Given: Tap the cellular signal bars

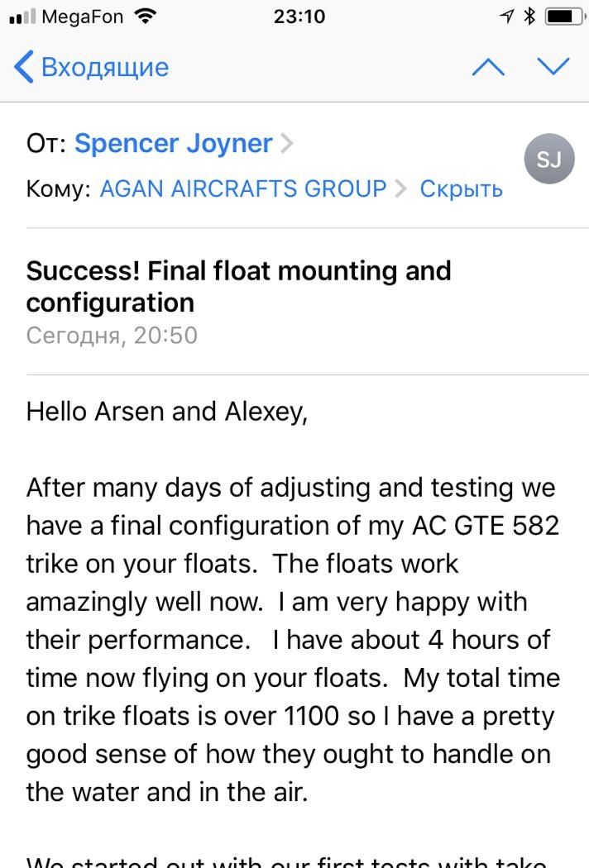Looking at the screenshot, I should pos(23,17).
